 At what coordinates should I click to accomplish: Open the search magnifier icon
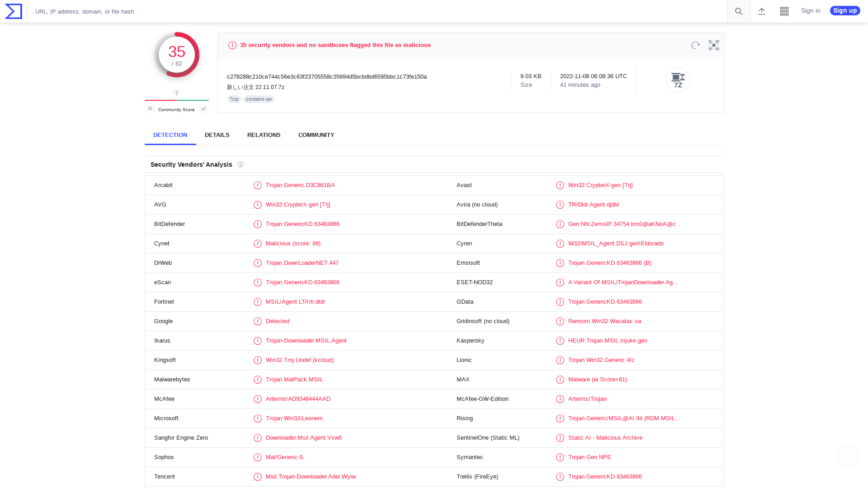tap(738, 11)
